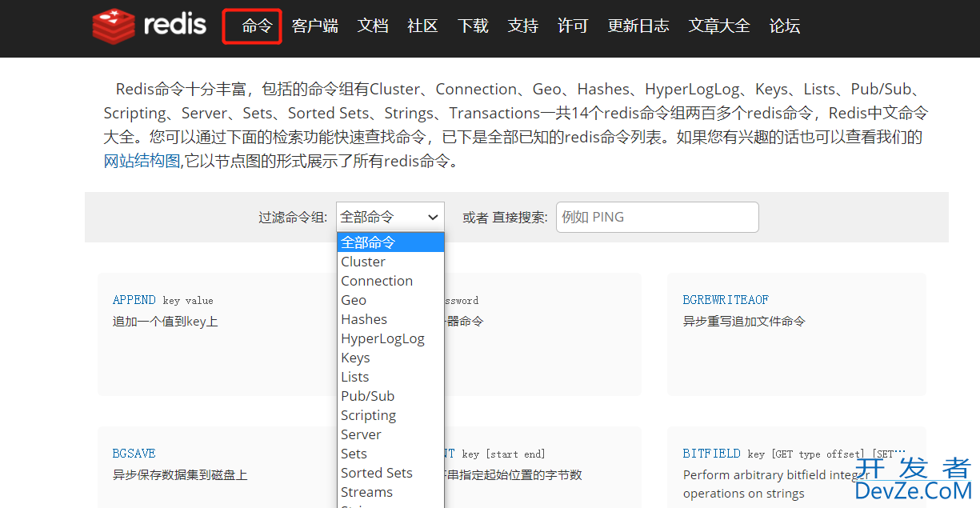This screenshot has width=980, height=508.
Task: Open the 支持 nav item
Action: pos(523,26)
